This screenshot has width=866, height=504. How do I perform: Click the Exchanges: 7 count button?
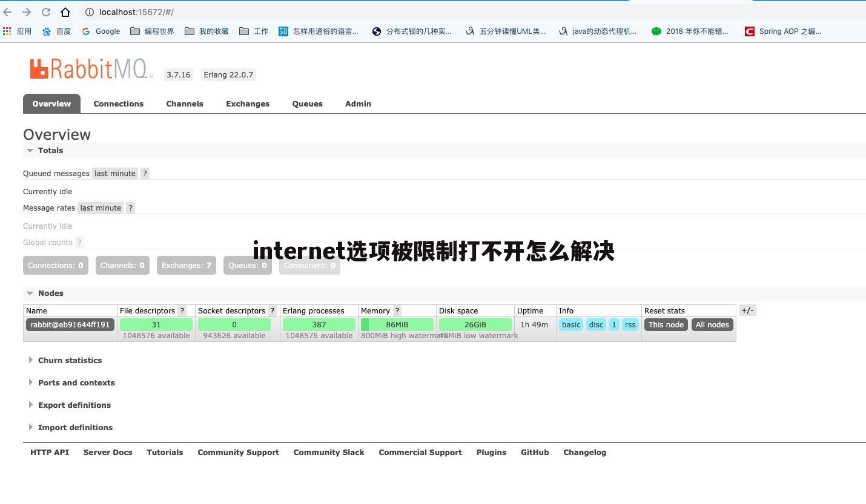coord(187,266)
